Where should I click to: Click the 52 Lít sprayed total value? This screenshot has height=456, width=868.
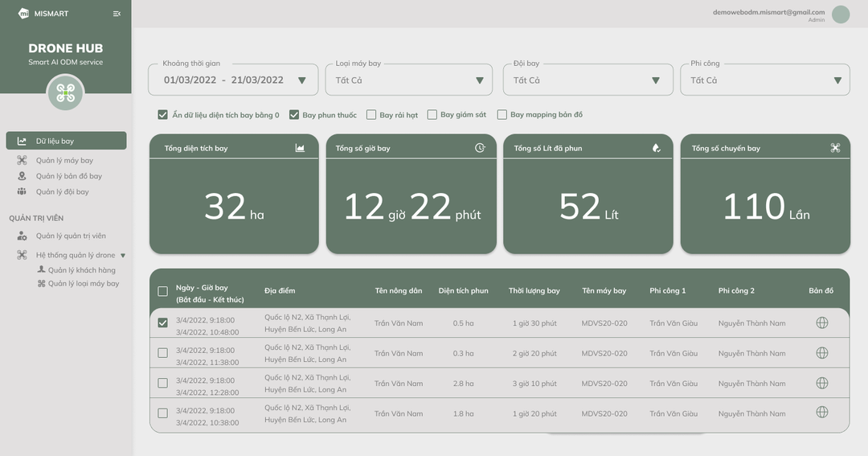coord(588,207)
